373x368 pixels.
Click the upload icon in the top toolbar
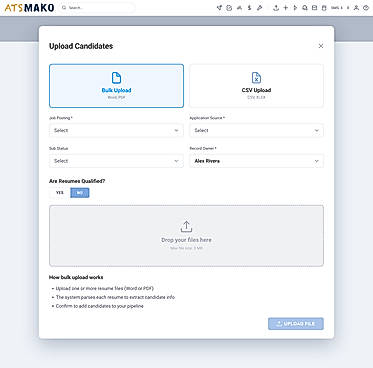pyautogui.click(x=276, y=8)
